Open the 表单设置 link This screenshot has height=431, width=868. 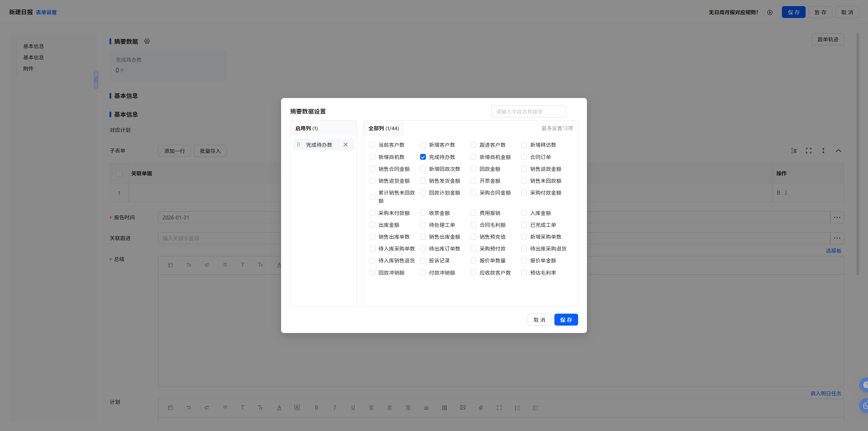click(x=46, y=12)
